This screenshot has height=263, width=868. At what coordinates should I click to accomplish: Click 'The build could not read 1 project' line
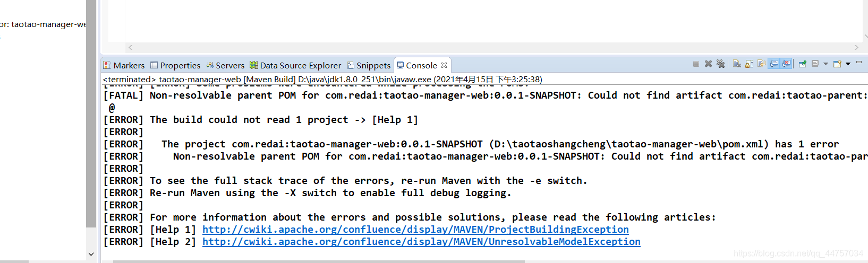point(261,120)
